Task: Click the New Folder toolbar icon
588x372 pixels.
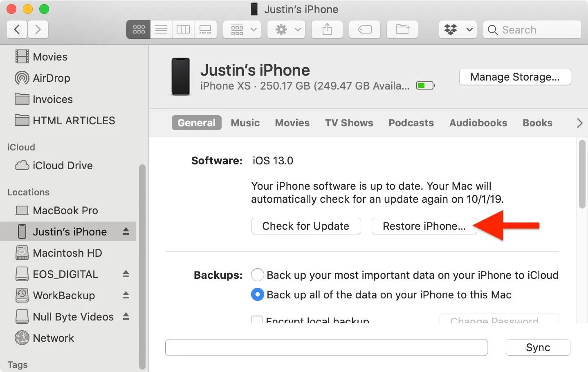Action: [x=402, y=29]
